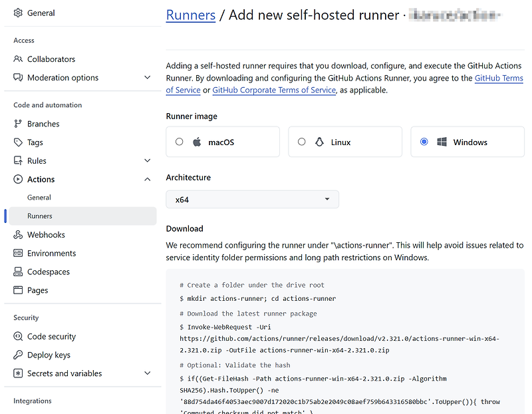Select the macOS runner image radio button
Viewport: 532px width, 414px height.
[179, 141]
